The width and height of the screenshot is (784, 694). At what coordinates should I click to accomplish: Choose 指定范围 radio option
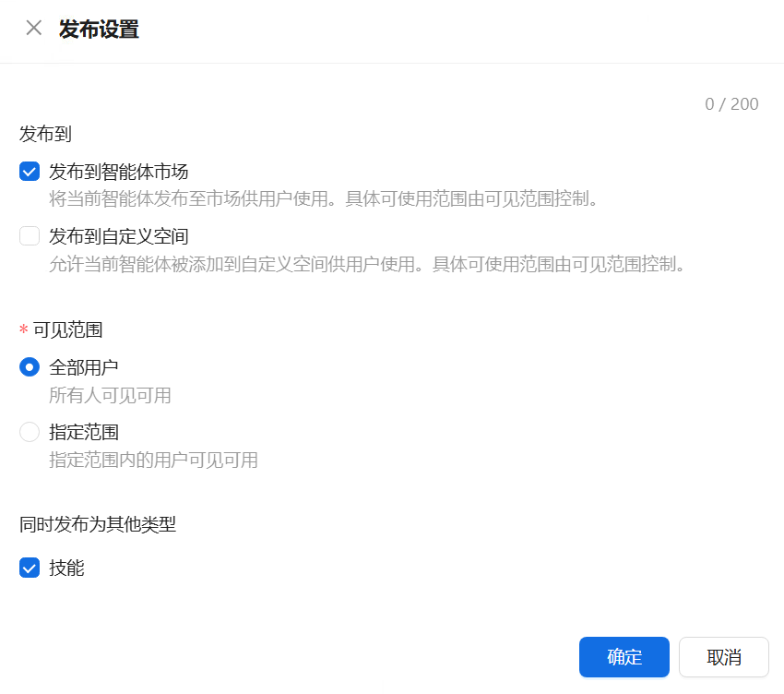pyautogui.click(x=30, y=432)
